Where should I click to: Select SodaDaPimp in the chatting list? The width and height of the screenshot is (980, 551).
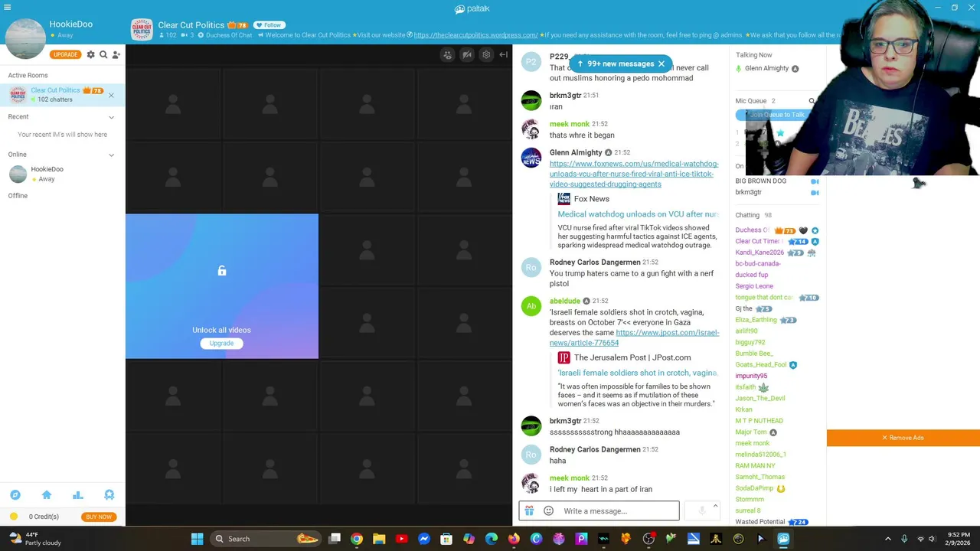click(x=754, y=488)
